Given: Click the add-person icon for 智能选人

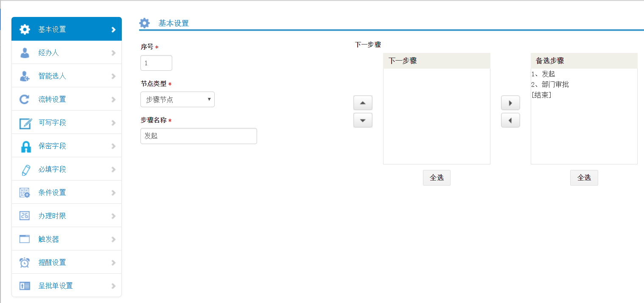Looking at the screenshot, I should [x=25, y=76].
